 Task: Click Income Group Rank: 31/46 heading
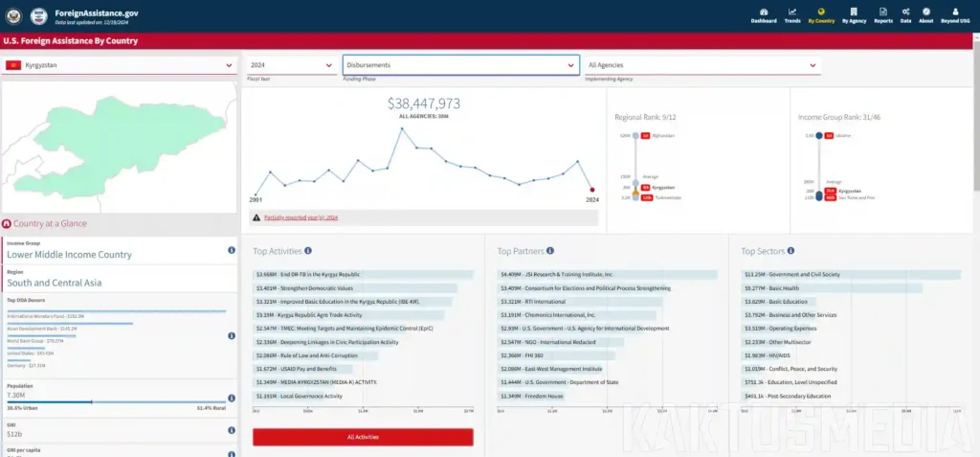click(838, 117)
